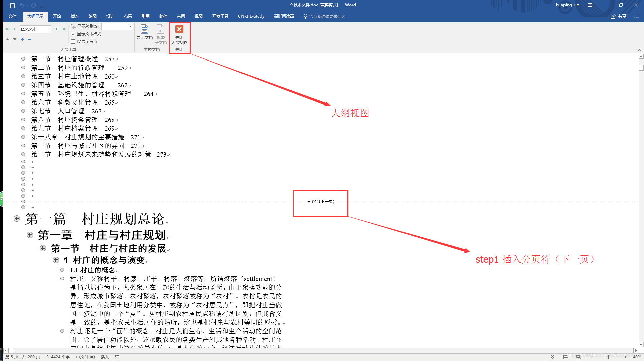This screenshot has height=361, width=644.
Task: Click the 314424 个字 word count
Action: point(58,357)
